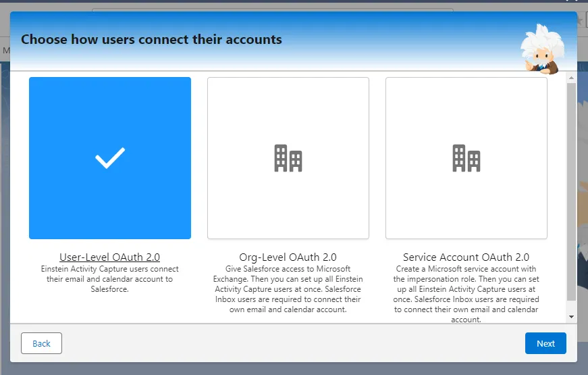
Task: Click the building icon above Org-Level OAuth 2.0
Action: pos(288,158)
